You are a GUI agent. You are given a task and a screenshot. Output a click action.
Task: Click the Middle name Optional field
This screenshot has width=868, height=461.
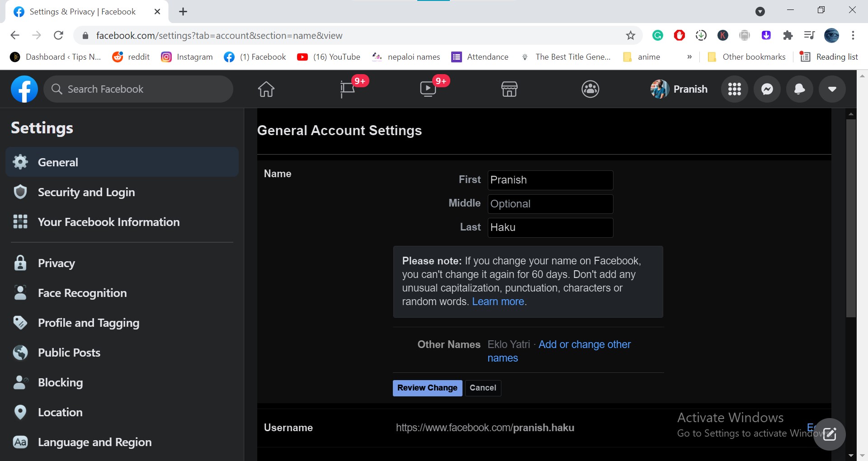point(550,204)
